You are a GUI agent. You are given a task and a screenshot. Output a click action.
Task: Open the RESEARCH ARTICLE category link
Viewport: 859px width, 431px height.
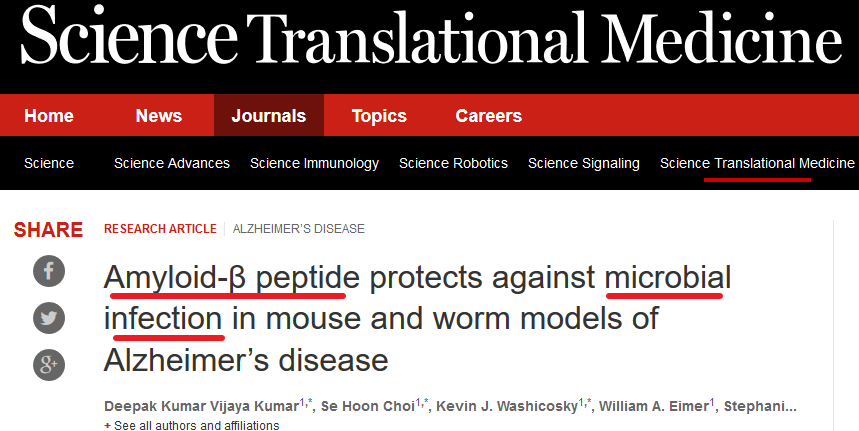point(160,229)
